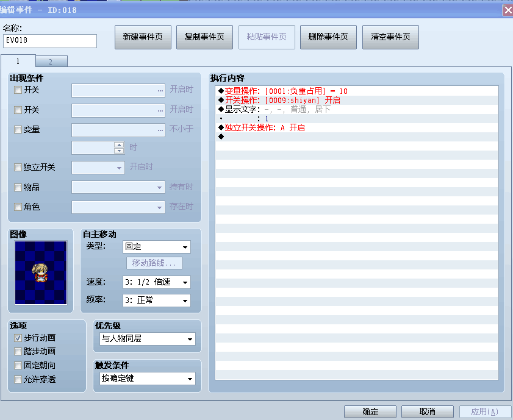
Task: Click the 新建事件页 button
Action: click(143, 37)
